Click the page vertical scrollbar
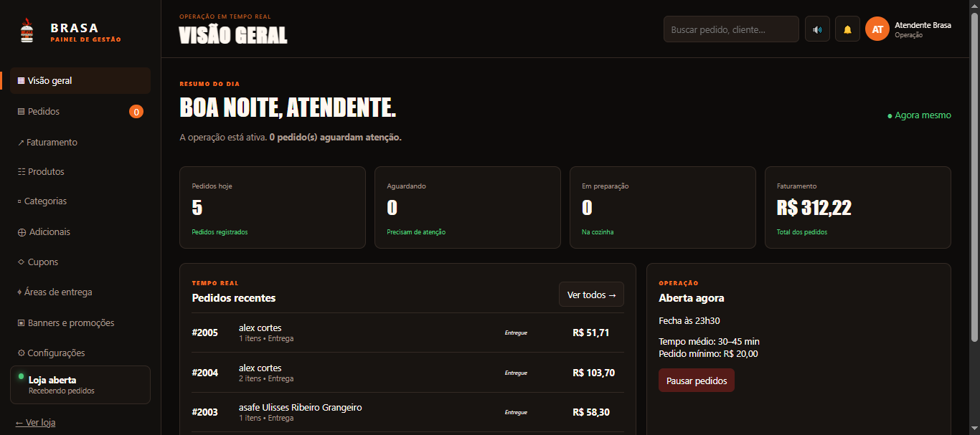Screen dimensions: 980x435 coord(974,176)
